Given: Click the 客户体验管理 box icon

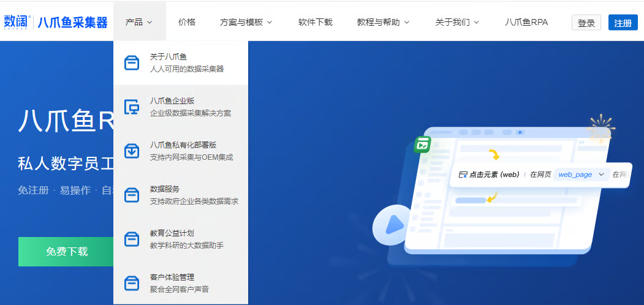Looking at the screenshot, I should (132, 283).
